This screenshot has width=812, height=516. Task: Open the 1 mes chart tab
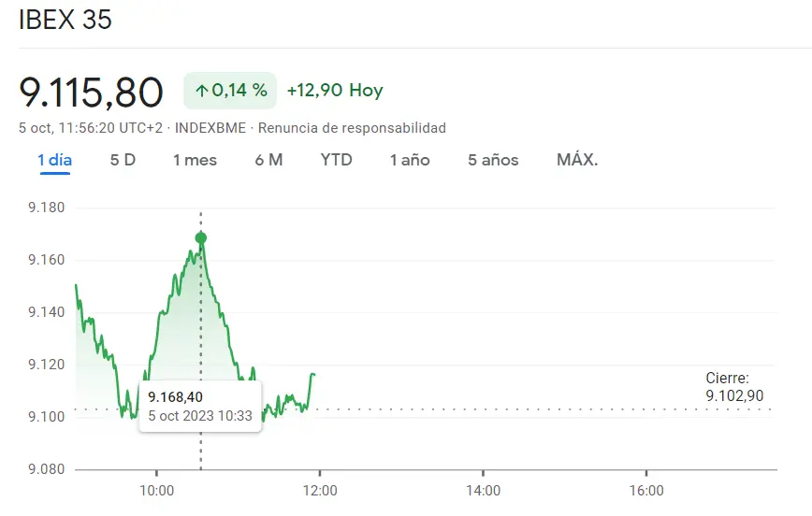pos(195,160)
